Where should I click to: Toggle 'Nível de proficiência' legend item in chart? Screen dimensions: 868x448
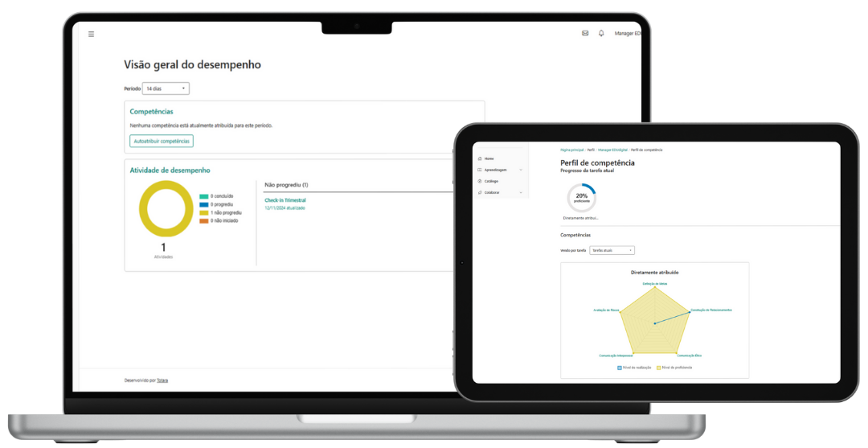click(x=675, y=367)
